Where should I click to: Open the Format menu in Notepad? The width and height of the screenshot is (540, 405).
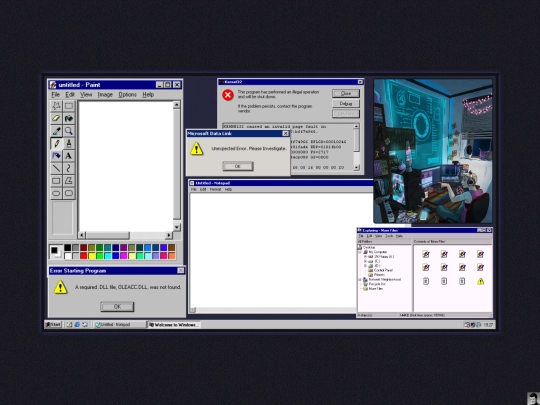pos(215,189)
